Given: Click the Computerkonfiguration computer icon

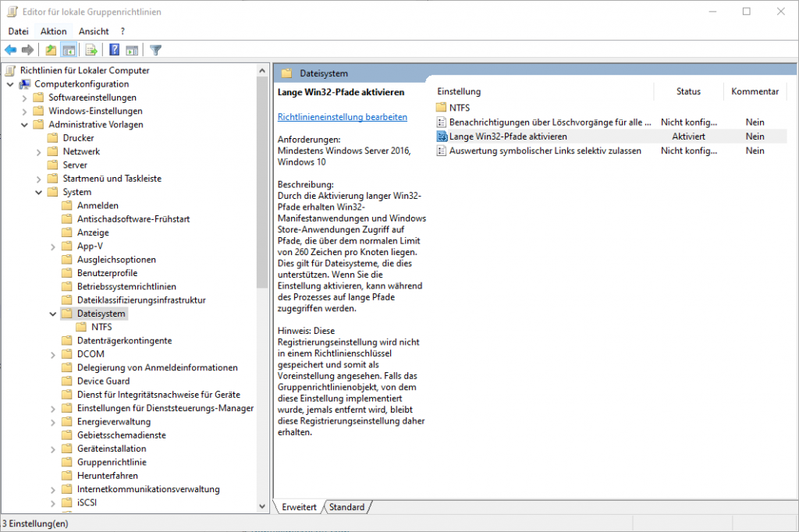Looking at the screenshot, I should coord(25,84).
